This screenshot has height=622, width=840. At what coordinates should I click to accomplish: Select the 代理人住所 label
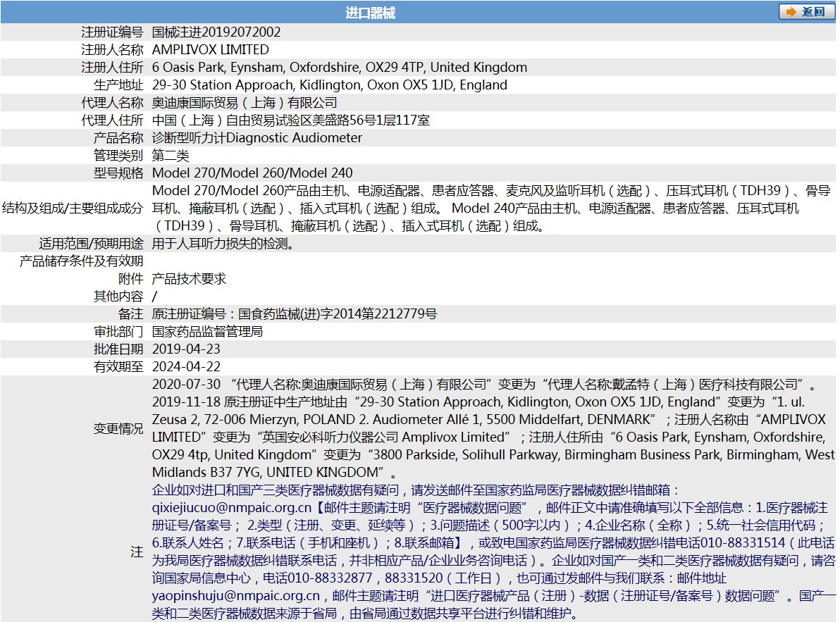(x=112, y=120)
